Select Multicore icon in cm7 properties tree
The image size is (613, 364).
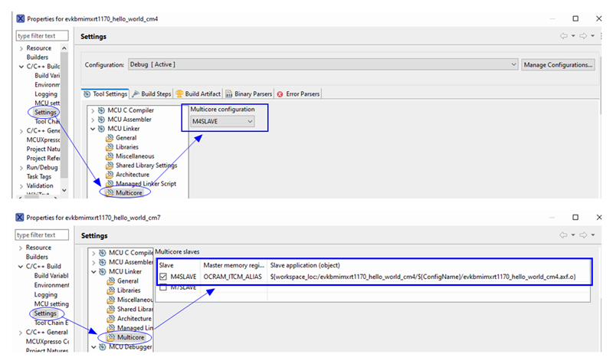coord(110,337)
